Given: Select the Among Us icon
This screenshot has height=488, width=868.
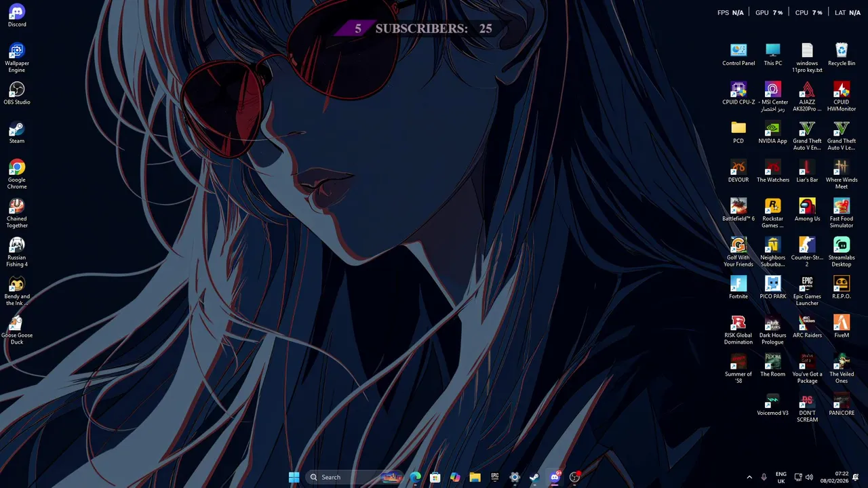Looking at the screenshot, I should click(x=807, y=209).
